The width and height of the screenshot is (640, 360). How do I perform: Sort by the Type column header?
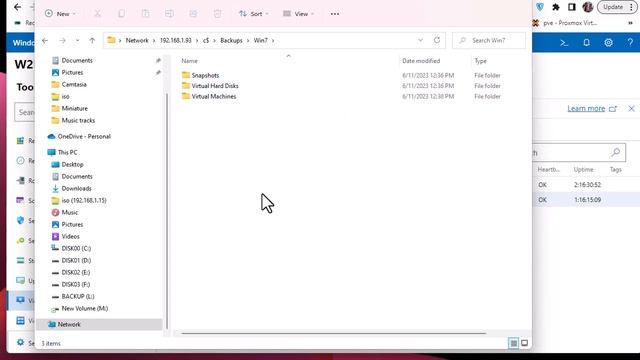pyautogui.click(x=480, y=61)
